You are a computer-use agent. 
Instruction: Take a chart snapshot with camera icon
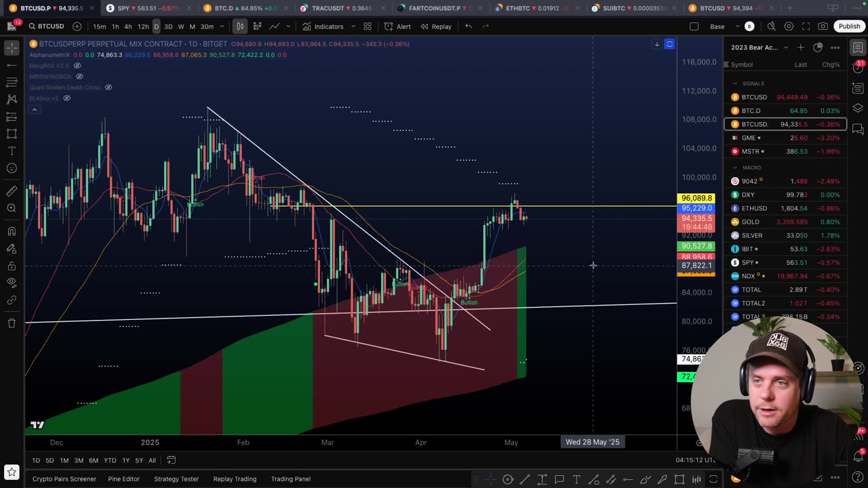(823, 26)
